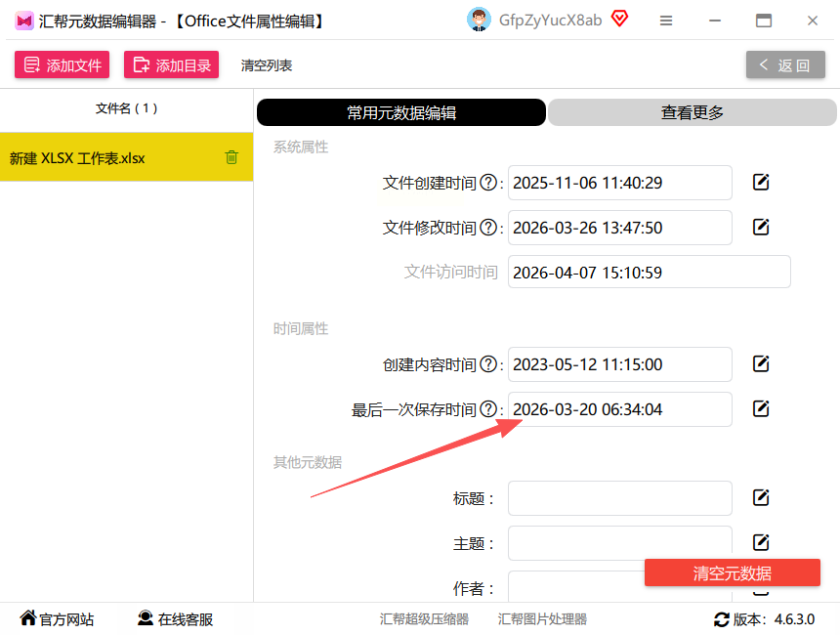Click the red 清空元数据 button
This screenshot has height=635, width=840.
click(x=733, y=572)
